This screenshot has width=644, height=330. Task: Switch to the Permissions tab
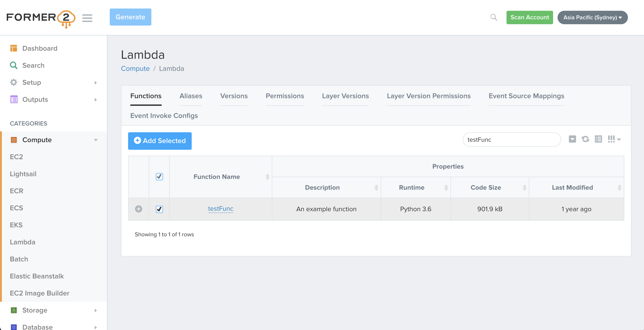(285, 96)
